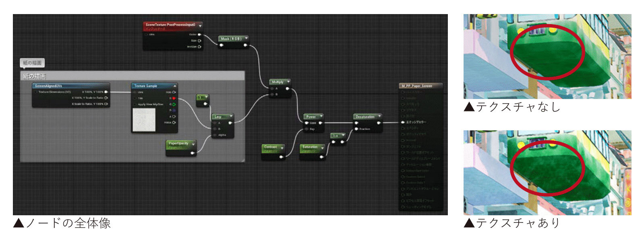Select the 紙の描画 comment box title

coord(35,76)
